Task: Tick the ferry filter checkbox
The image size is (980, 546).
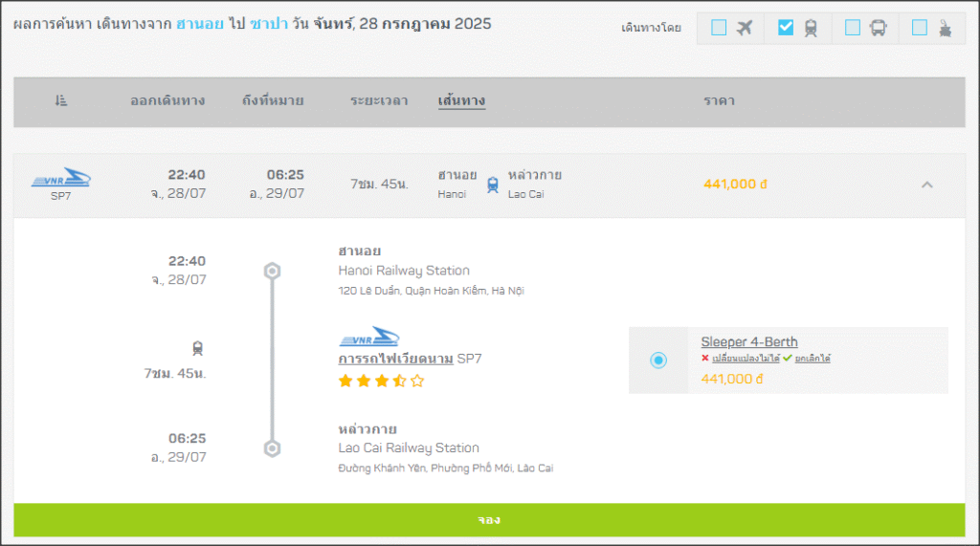Action: pos(920,28)
